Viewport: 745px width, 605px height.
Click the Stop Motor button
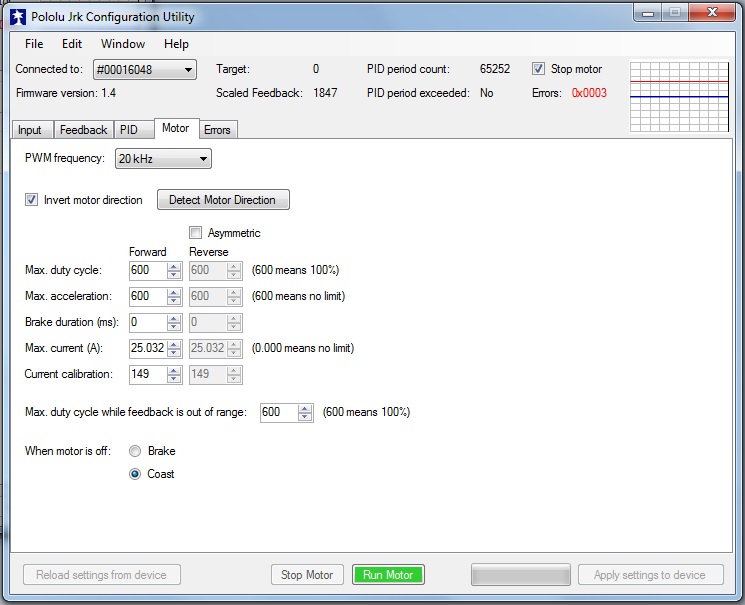click(x=307, y=575)
